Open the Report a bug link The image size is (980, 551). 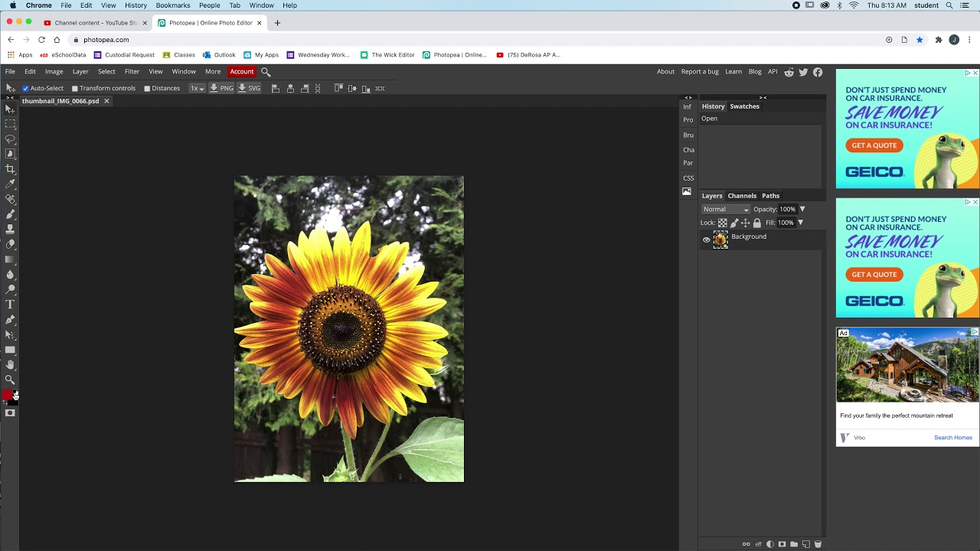click(700, 72)
